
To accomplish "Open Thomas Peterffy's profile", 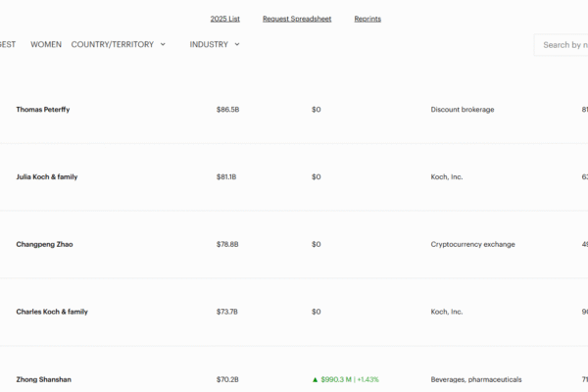I will [43, 110].
